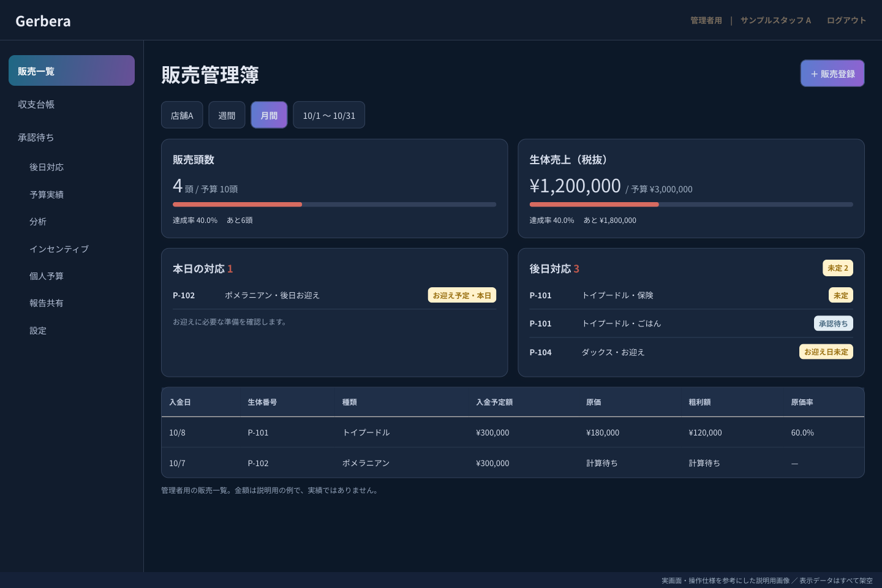Image resolution: width=882 pixels, height=588 pixels.
Task: Open the 店舗A store selector
Action: 182,115
